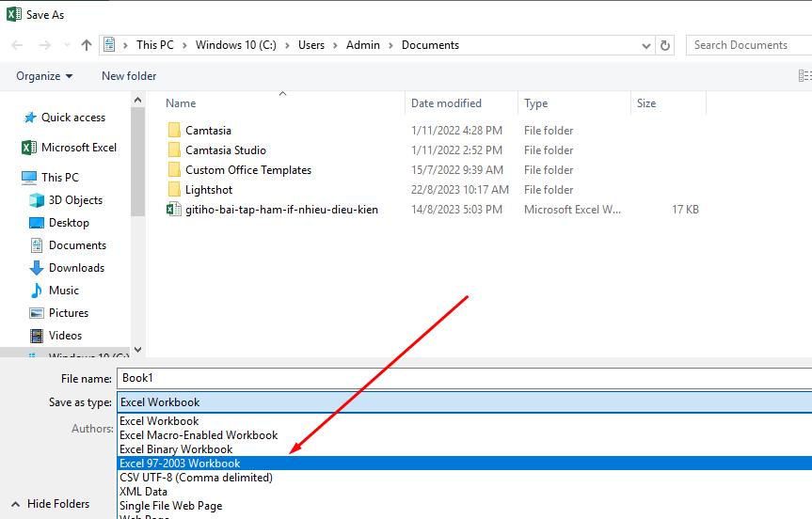The width and height of the screenshot is (812, 519).
Task: Open the Organize menu
Action: (x=44, y=76)
